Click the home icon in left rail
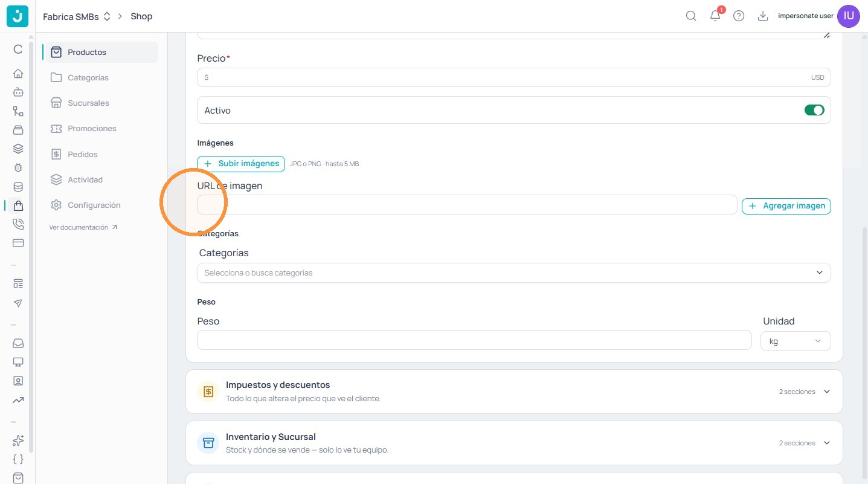This screenshot has width=868, height=484. [18, 74]
